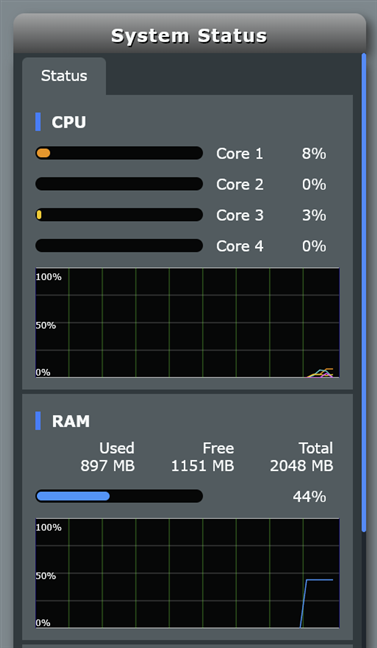Click the blue vertical scrollbar
Viewport: 377px width, 648px height.
[x=364, y=292]
